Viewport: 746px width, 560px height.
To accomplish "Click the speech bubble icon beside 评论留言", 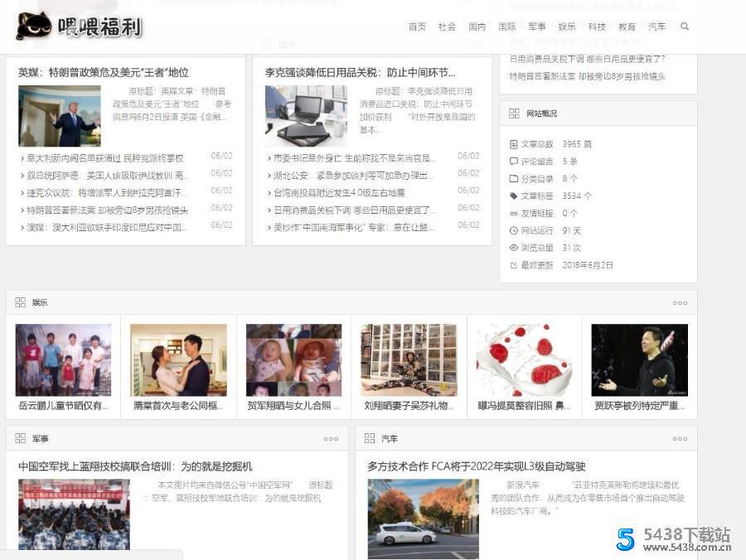I will click(x=514, y=162).
